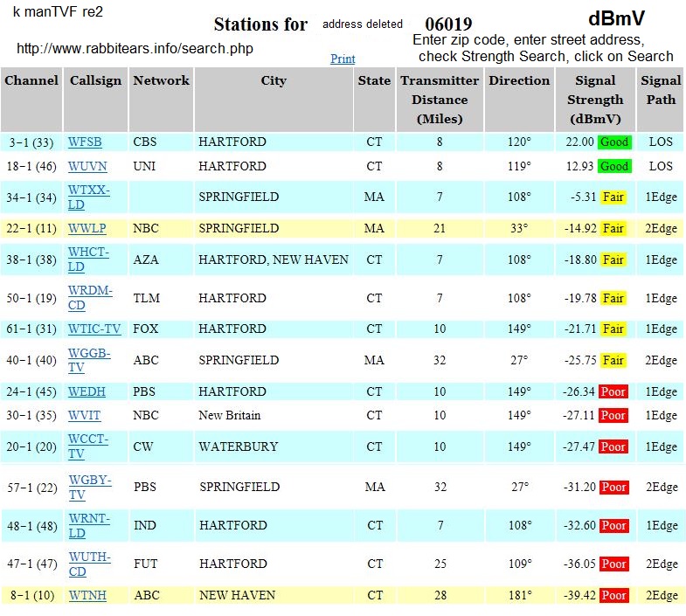Click the Signal Strength column header
This screenshot has width=686, height=616.
(594, 99)
